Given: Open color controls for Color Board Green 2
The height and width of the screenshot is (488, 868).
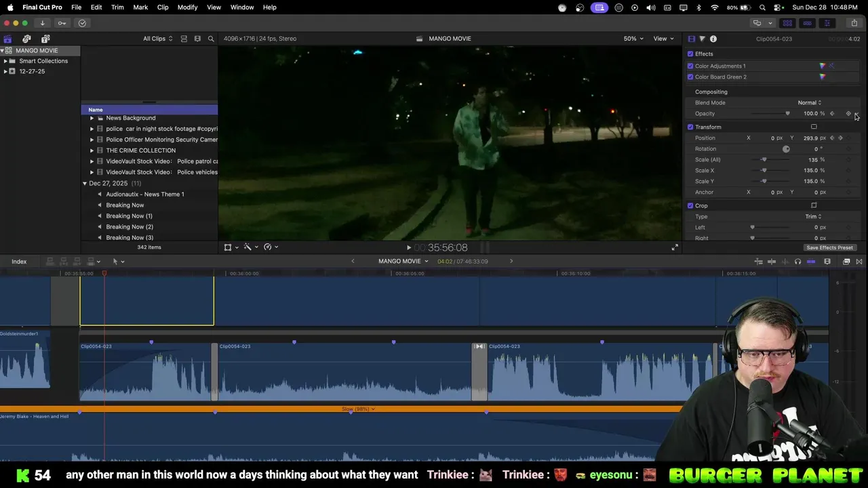Looking at the screenshot, I should click(x=823, y=77).
